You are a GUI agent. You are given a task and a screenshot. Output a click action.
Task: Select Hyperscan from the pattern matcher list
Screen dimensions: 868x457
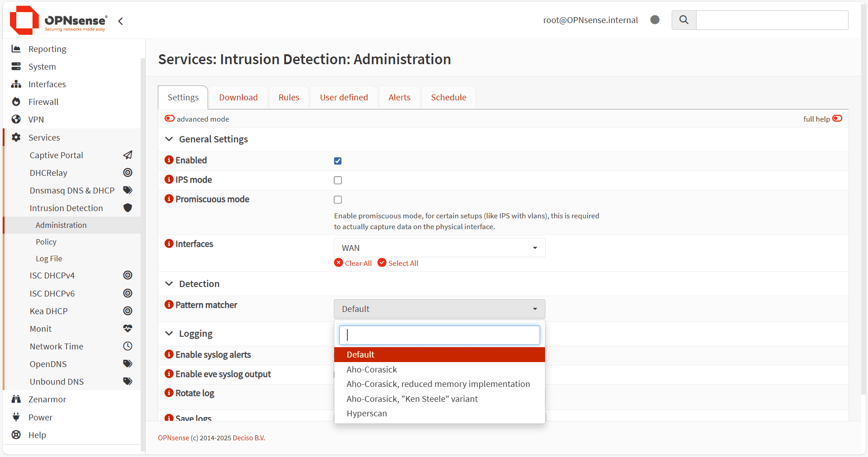click(x=367, y=414)
